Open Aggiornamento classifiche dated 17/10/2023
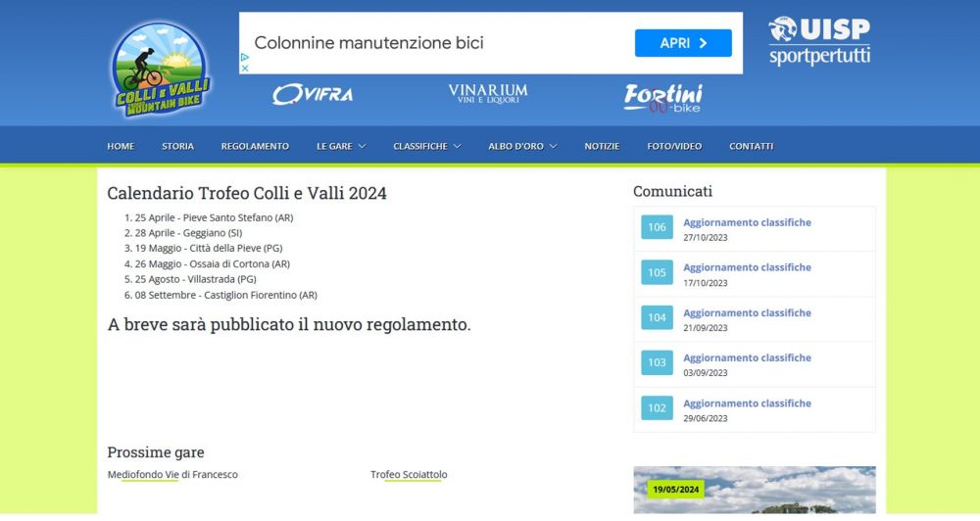 (747, 267)
